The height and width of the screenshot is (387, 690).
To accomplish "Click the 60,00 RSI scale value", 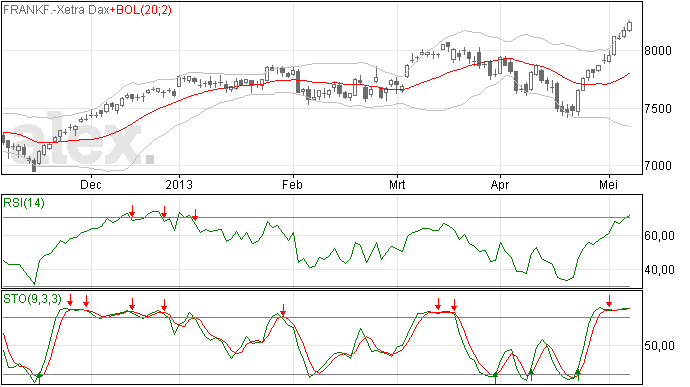I will coord(659,236).
